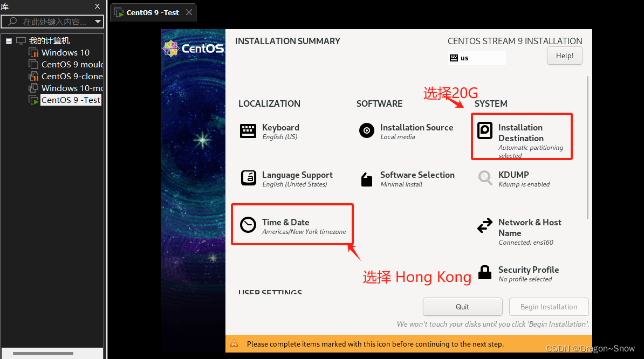644x359 pixels.
Task: Click 'Automatic partitioning selected' text
Action: coord(531,151)
